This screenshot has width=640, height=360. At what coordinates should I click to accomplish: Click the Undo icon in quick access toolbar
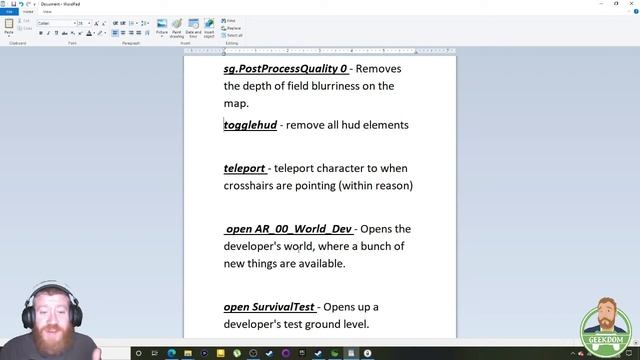click(21, 4)
